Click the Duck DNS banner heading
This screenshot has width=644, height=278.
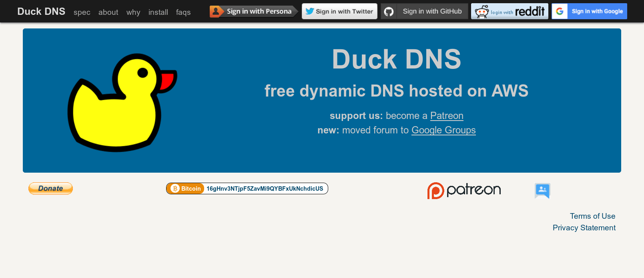[396, 59]
